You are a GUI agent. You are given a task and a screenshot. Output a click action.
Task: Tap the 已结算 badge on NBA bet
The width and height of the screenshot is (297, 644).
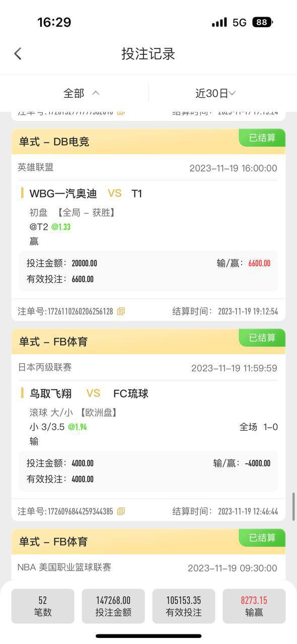click(262, 538)
